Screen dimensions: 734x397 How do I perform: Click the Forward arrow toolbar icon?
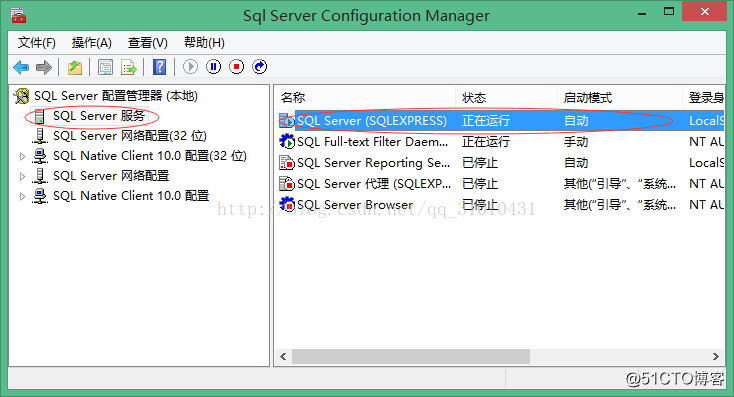[x=44, y=67]
